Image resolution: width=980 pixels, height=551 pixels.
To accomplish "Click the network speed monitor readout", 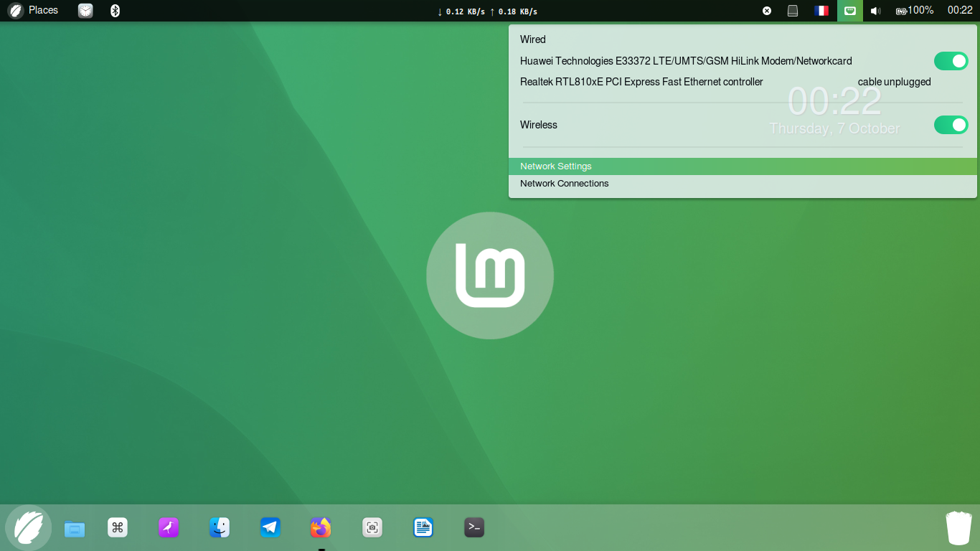I will click(x=487, y=11).
